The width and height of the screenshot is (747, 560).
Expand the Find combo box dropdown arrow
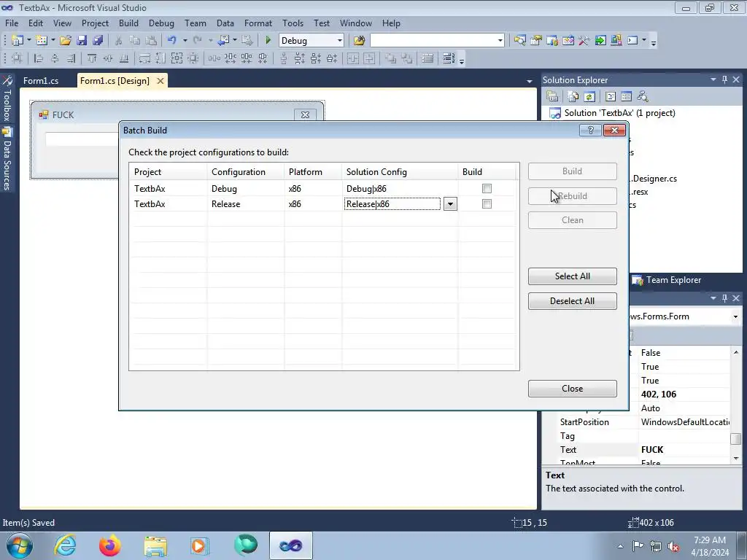point(500,41)
